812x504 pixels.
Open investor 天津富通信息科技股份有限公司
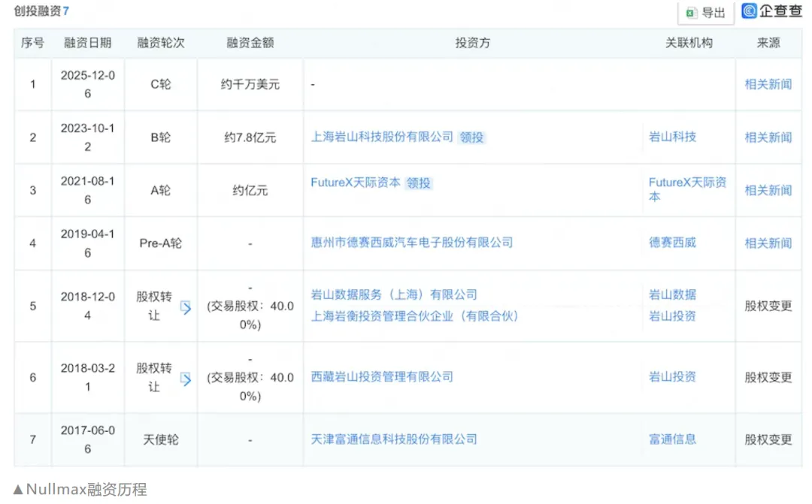pyautogui.click(x=393, y=439)
